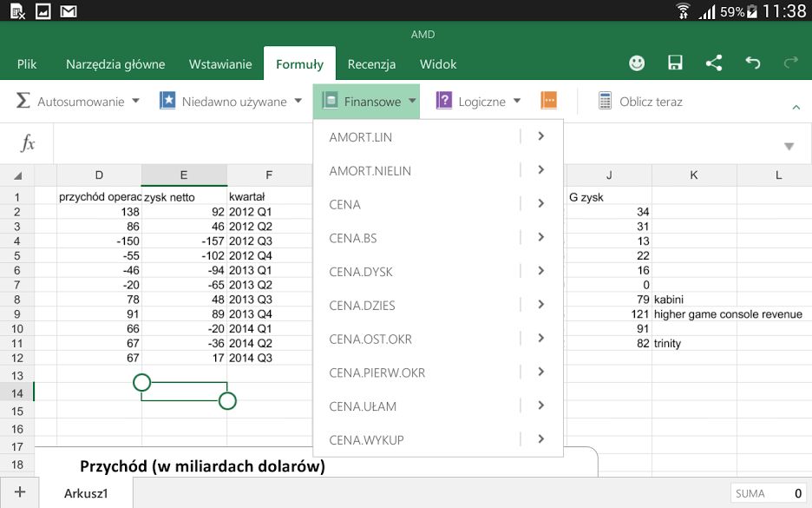This screenshot has width=812, height=508.
Task: Open the Autosumowanie dropdown arrow
Action: [x=135, y=101]
